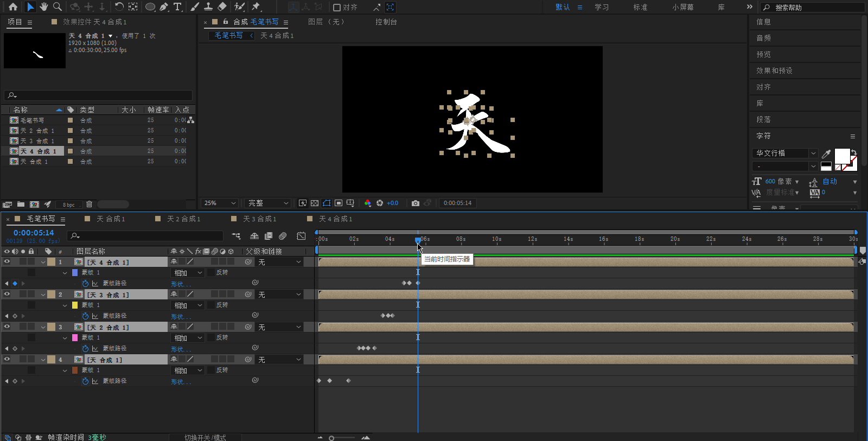The height and width of the screenshot is (441, 868).
Task: Open the 效果控件 天 4 合成 1 tab
Action: (94, 22)
